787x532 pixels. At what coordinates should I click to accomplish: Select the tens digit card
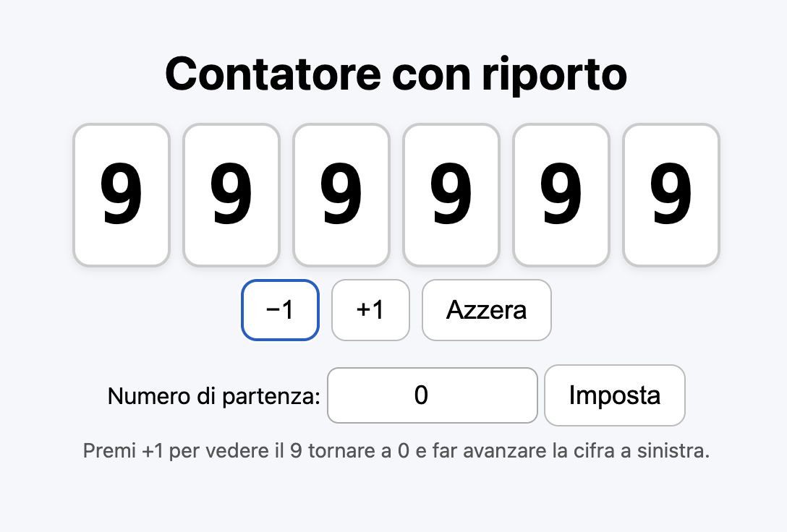click(561, 195)
